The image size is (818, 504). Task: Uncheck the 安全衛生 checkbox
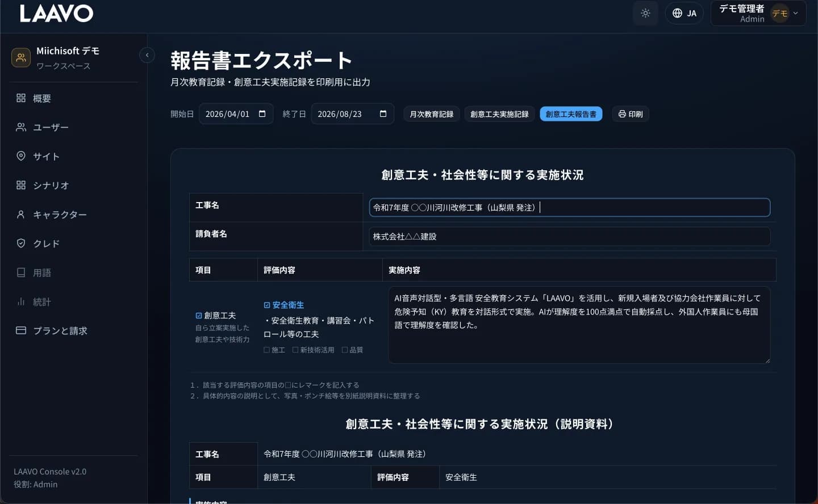[267, 305]
